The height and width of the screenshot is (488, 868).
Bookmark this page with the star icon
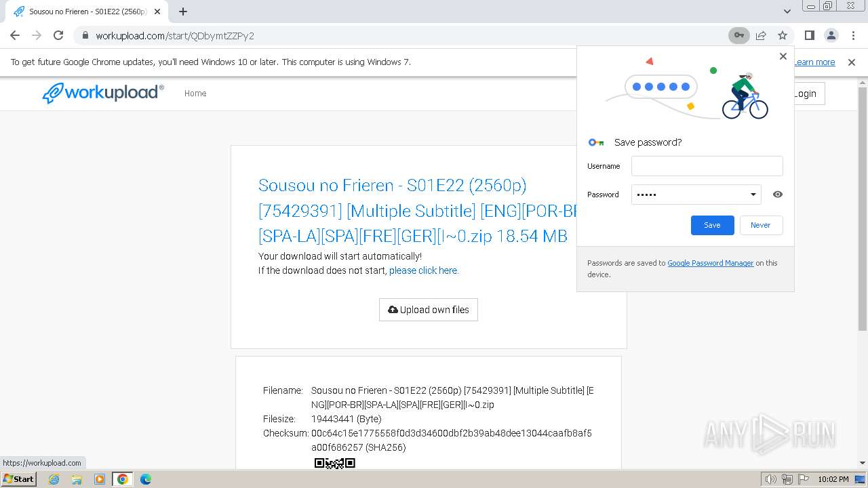[783, 35]
